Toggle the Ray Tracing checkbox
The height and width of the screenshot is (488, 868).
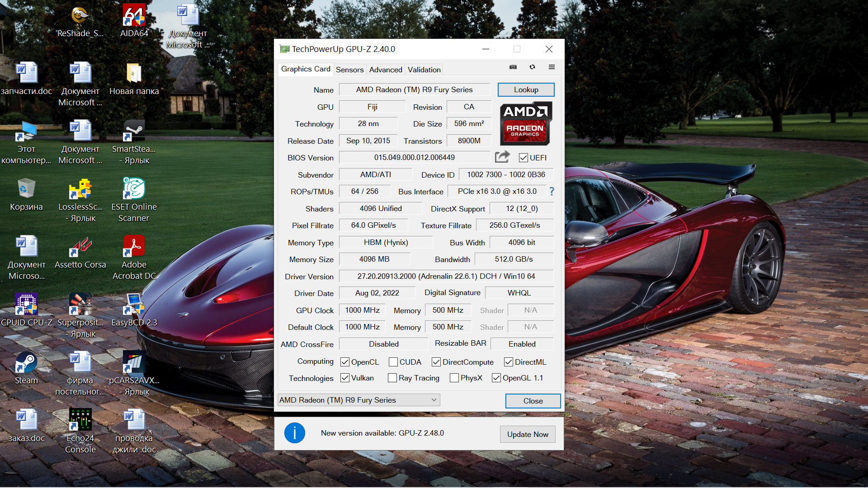click(x=392, y=378)
